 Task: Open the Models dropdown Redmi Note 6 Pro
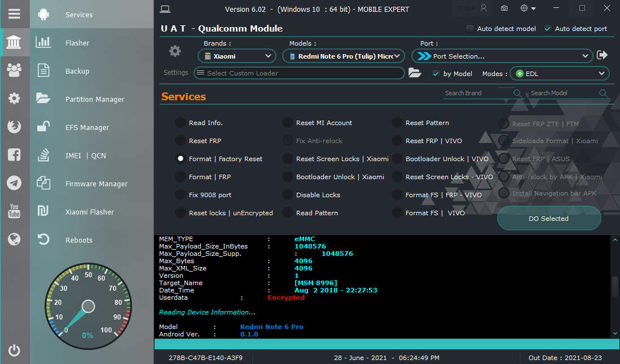click(344, 56)
